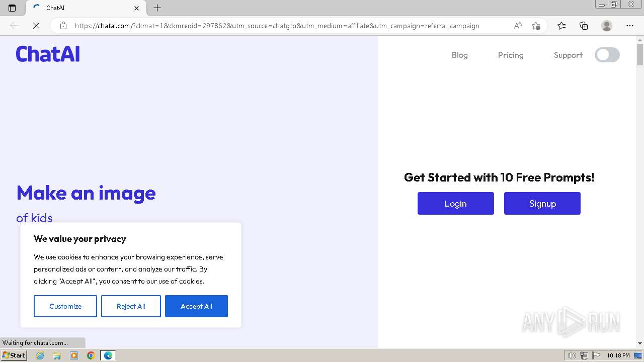Click the ChatAI logo
The height and width of the screenshot is (362, 644).
(x=48, y=54)
